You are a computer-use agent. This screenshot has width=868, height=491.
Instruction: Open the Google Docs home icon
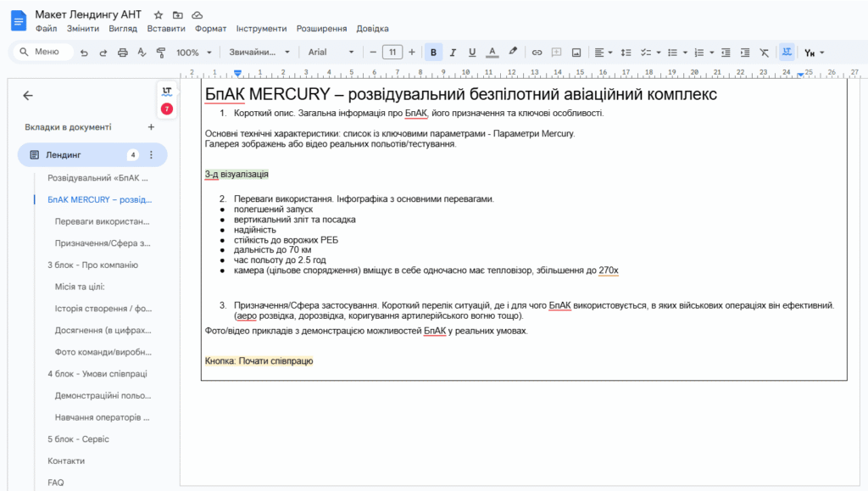(x=19, y=21)
